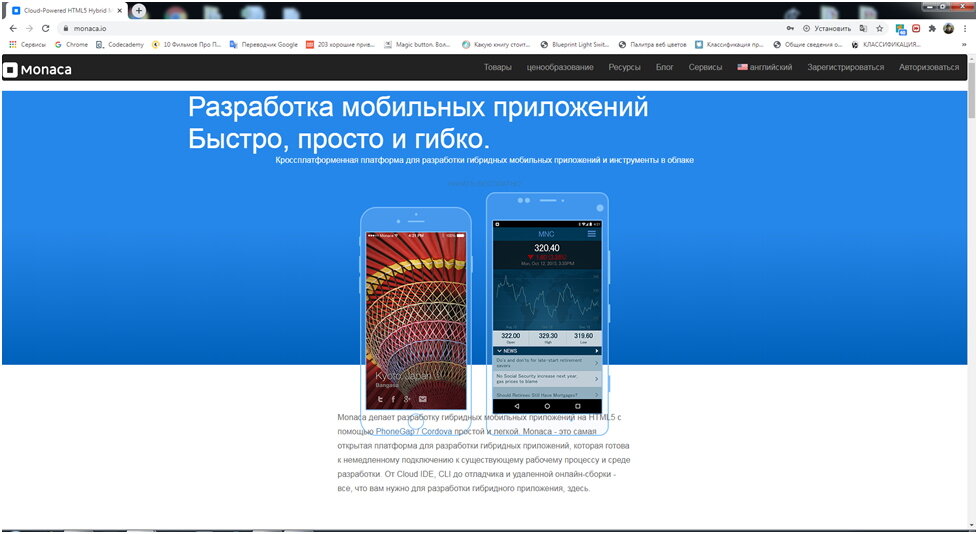978x534 pixels.
Task: Click the Android MNC stock chart graph
Action: (x=547, y=299)
